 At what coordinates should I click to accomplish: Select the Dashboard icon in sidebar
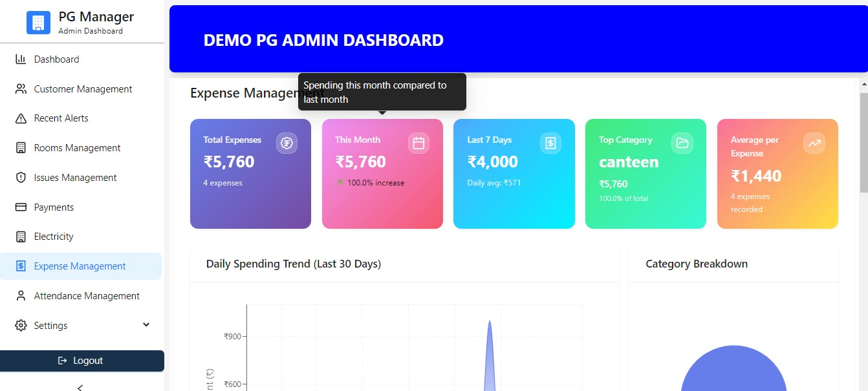click(20, 59)
